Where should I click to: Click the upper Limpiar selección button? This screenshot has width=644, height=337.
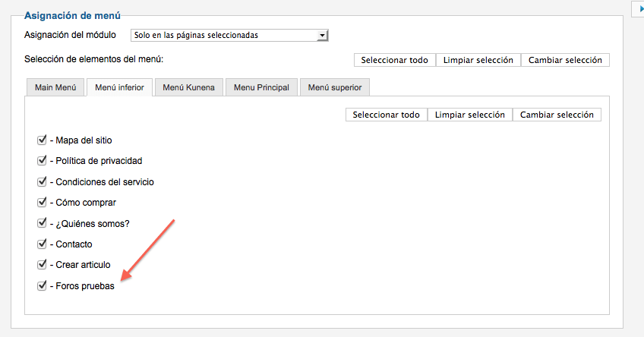[x=478, y=60]
